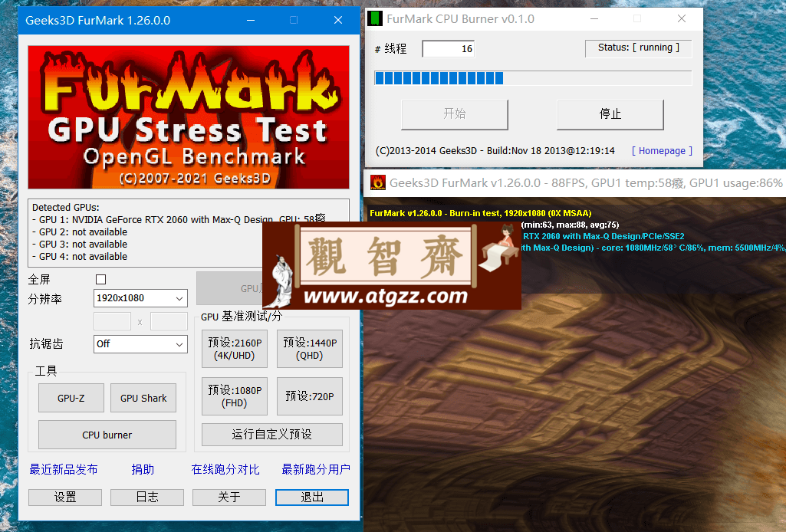This screenshot has width=786, height=532.
Task: Click the custom height input field
Action: pyautogui.click(x=169, y=322)
